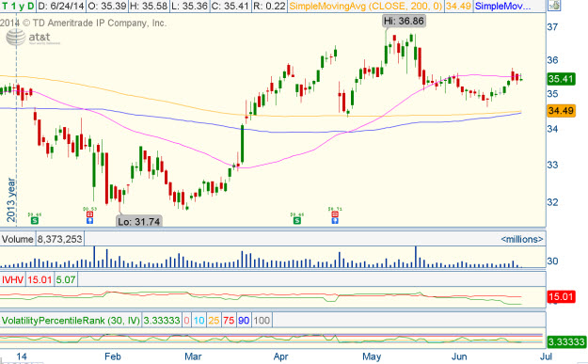Click the orange 34.49 moving average tag
Viewport: 588px width, 364px height.
tap(561, 111)
